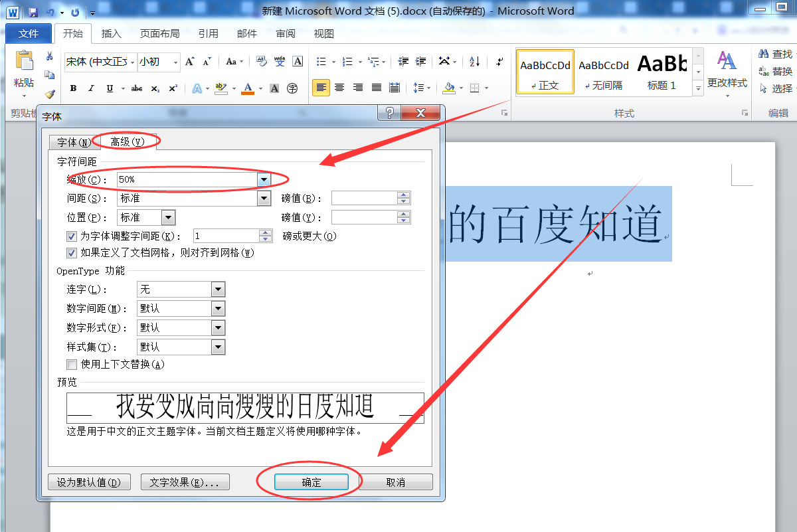Toggle 如果定义了文档网格 checkbox
The height and width of the screenshot is (532, 797).
[x=72, y=252]
